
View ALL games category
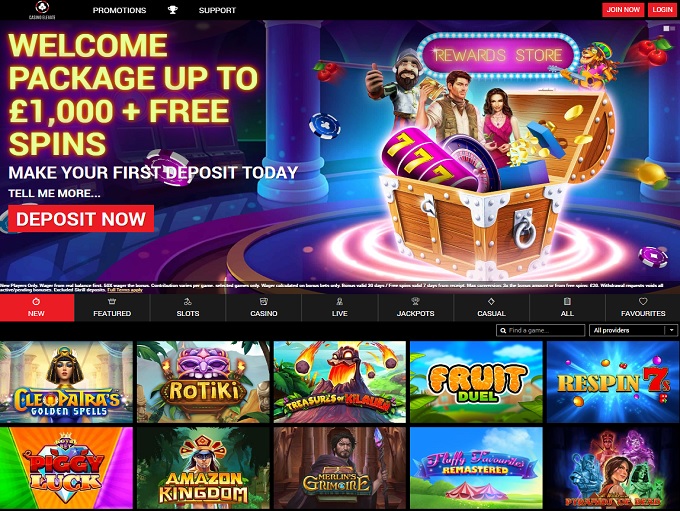(567, 308)
